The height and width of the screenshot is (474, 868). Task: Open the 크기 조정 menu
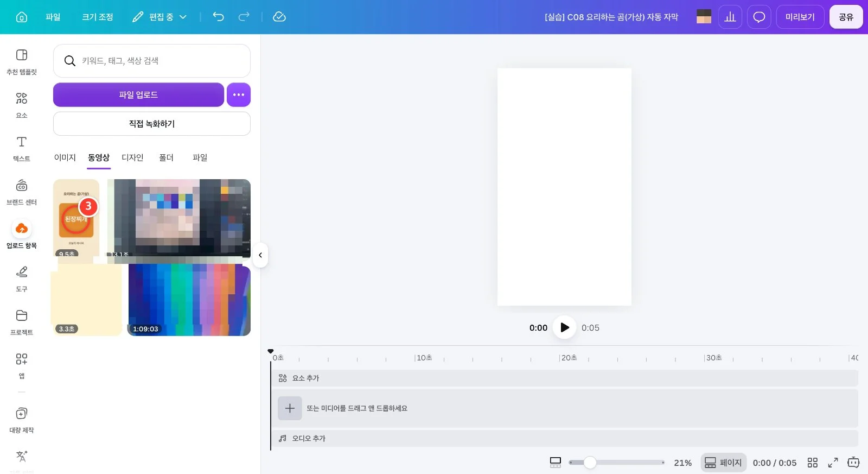[98, 17]
